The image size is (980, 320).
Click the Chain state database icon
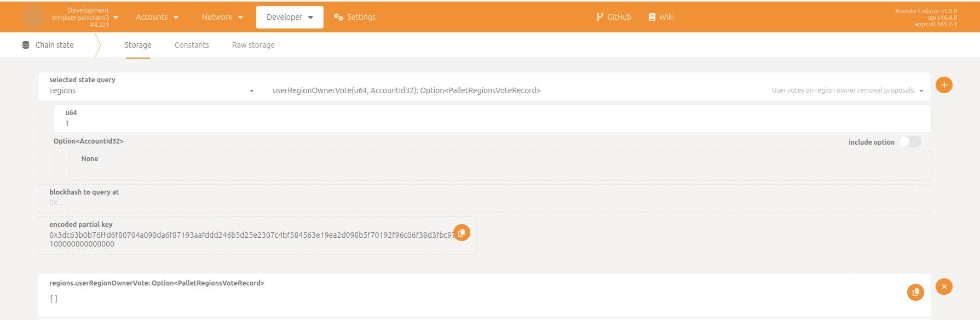[26, 45]
